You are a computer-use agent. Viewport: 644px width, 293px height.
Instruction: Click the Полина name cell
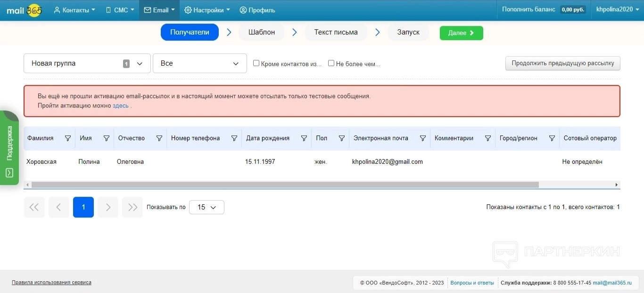click(89, 162)
